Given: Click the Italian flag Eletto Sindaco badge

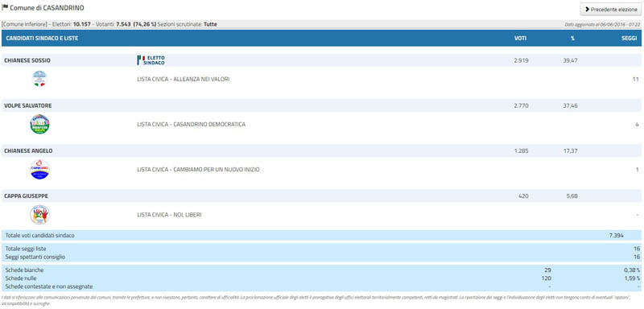Looking at the screenshot, I should click(151, 60).
